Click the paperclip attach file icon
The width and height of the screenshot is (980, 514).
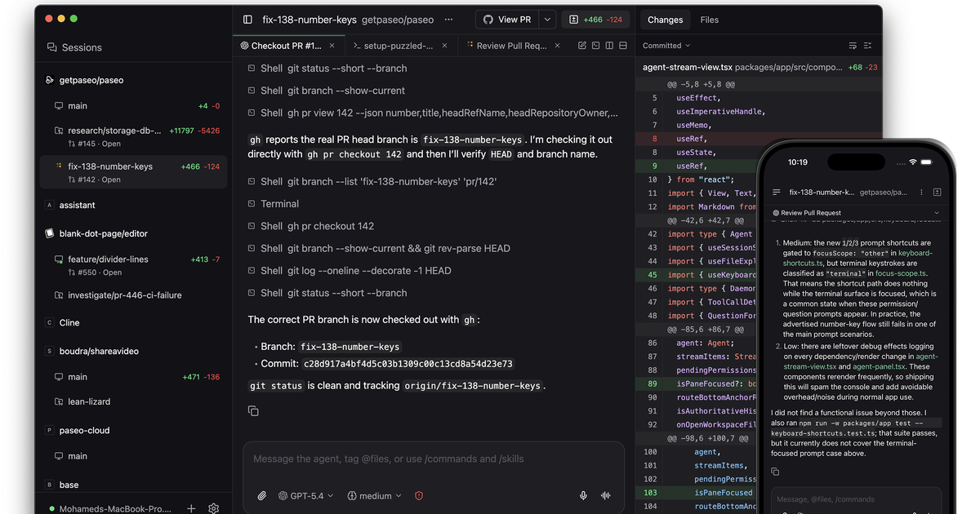pos(262,495)
